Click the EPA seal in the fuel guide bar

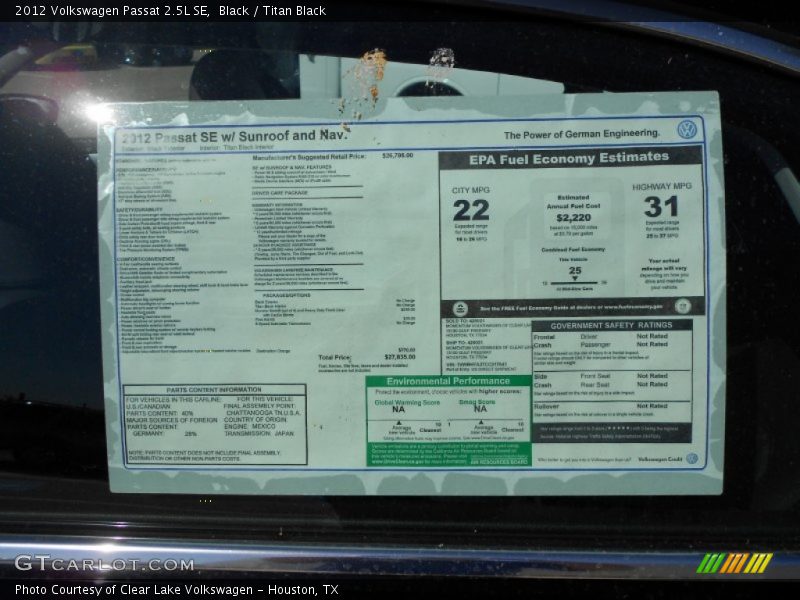460,309
